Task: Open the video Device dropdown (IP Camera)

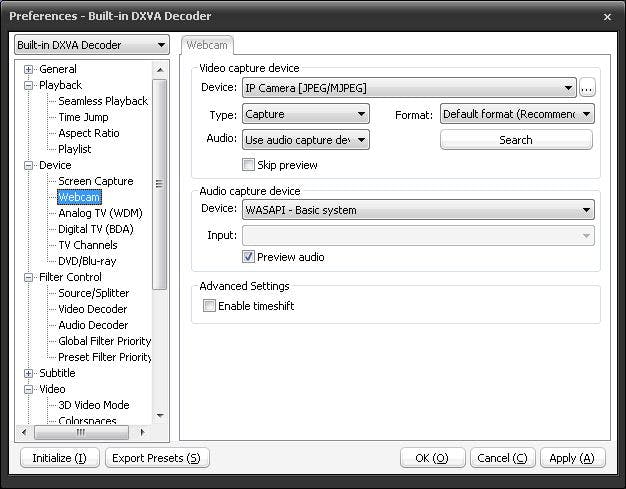Action: [x=409, y=87]
